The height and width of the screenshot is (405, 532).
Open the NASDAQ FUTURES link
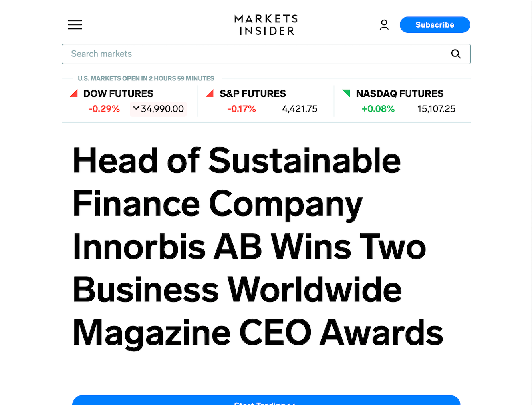click(399, 94)
